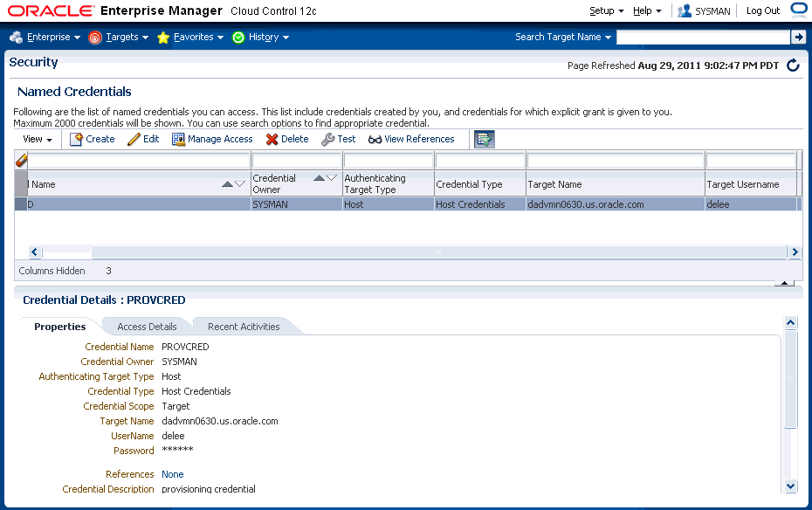This screenshot has width=812, height=510.
Task: Open the View dropdown menu
Action: (x=38, y=139)
